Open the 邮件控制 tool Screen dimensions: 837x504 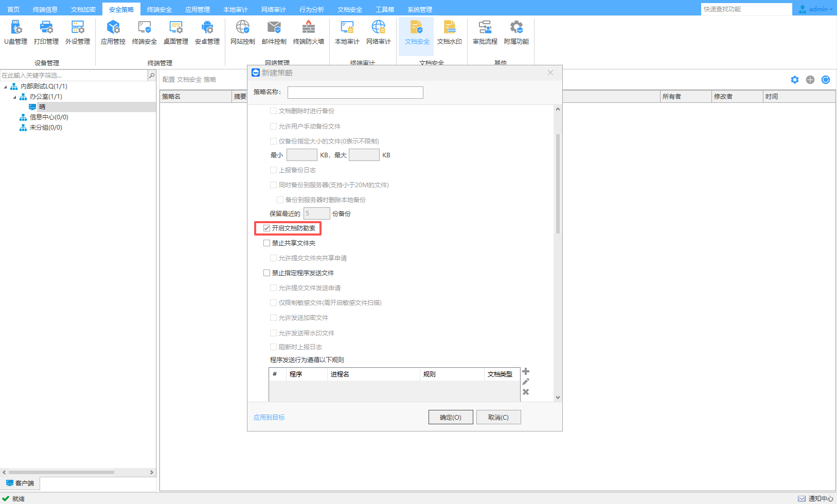274,32
